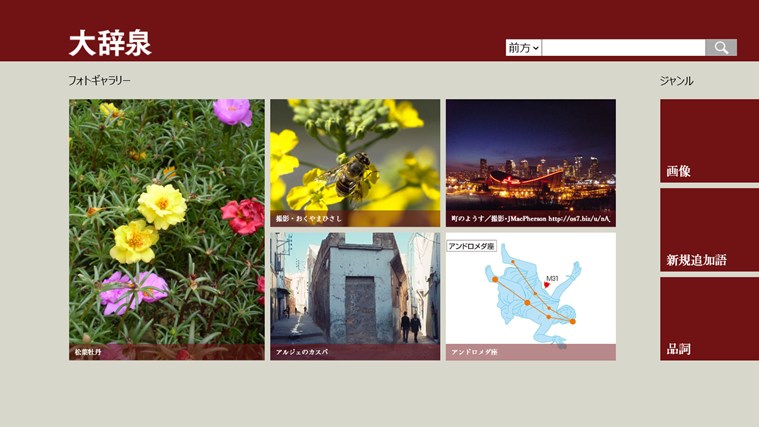
Task: Click the ジャンル section heading
Action: pyautogui.click(x=677, y=81)
